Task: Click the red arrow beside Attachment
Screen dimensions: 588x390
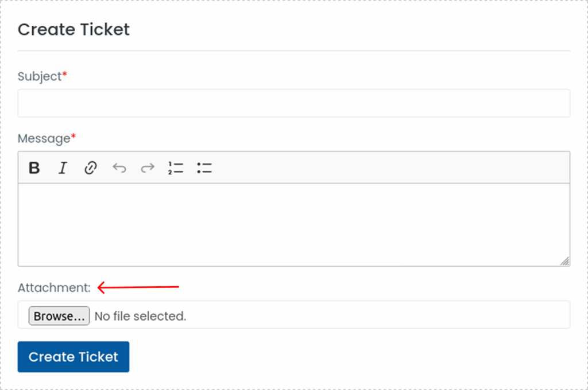Action: coord(138,287)
